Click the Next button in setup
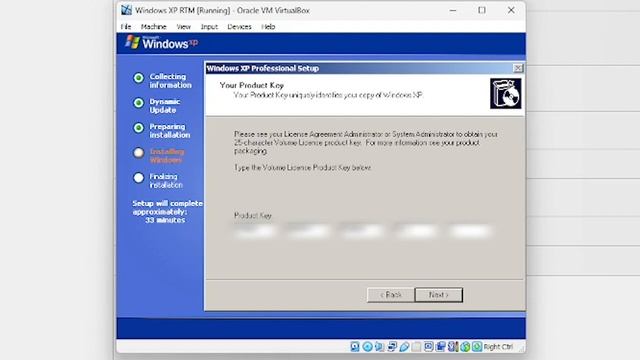The width and height of the screenshot is (640, 360). pyautogui.click(x=439, y=295)
